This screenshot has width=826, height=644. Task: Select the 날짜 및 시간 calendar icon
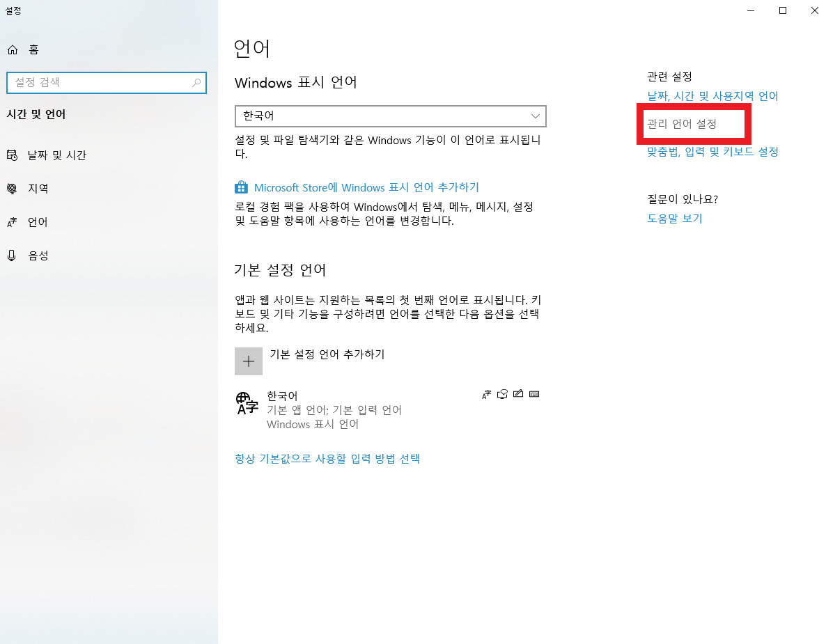click(12, 155)
